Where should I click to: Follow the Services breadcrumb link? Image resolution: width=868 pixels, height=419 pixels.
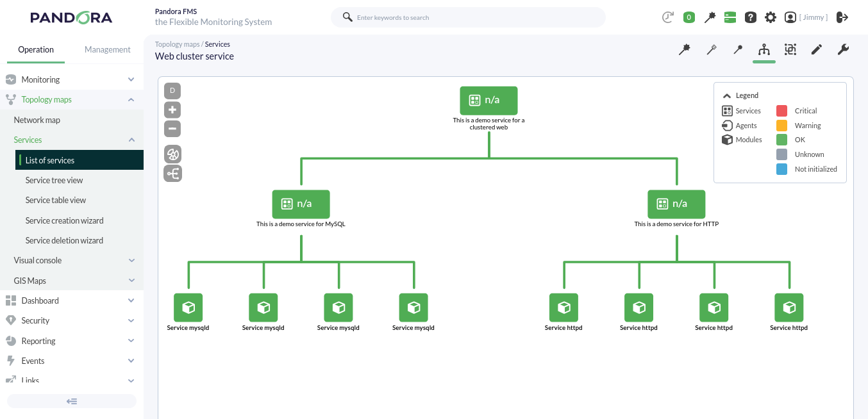(x=217, y=44)
